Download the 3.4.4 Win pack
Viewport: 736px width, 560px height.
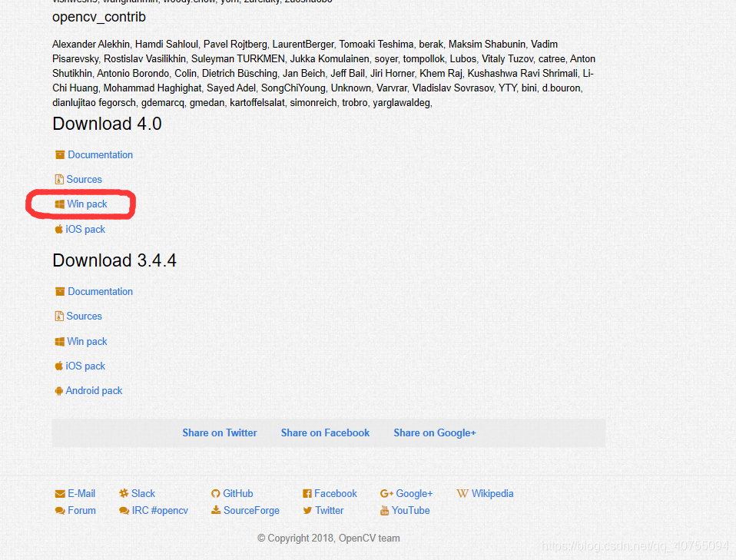point(87,342)
